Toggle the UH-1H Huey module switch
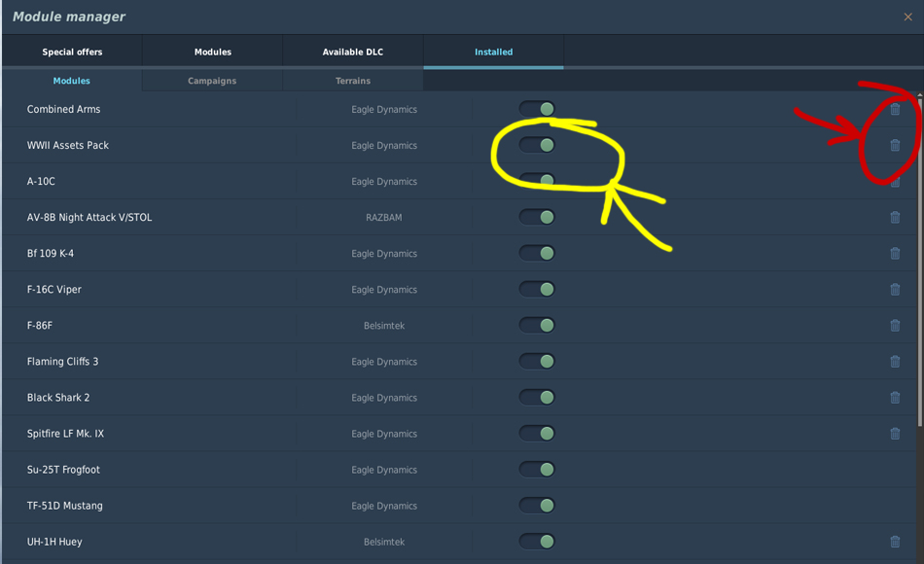 (537, 541)
